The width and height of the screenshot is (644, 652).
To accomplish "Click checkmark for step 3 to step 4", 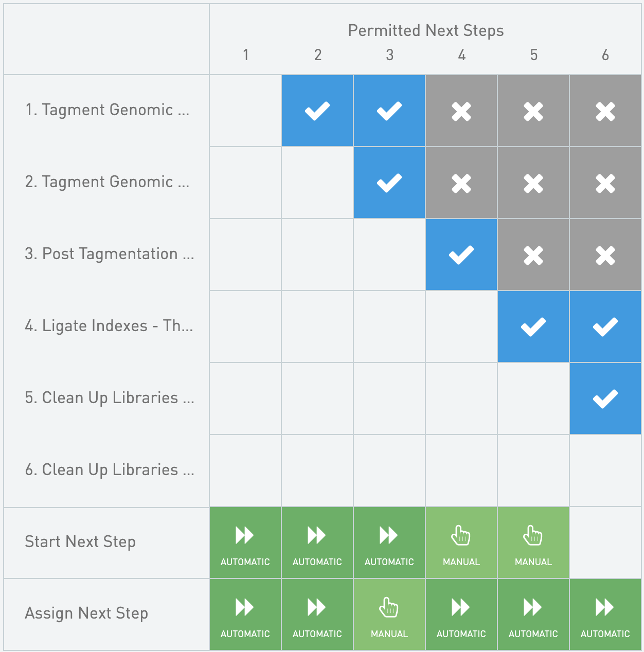I will coord(461,255).
